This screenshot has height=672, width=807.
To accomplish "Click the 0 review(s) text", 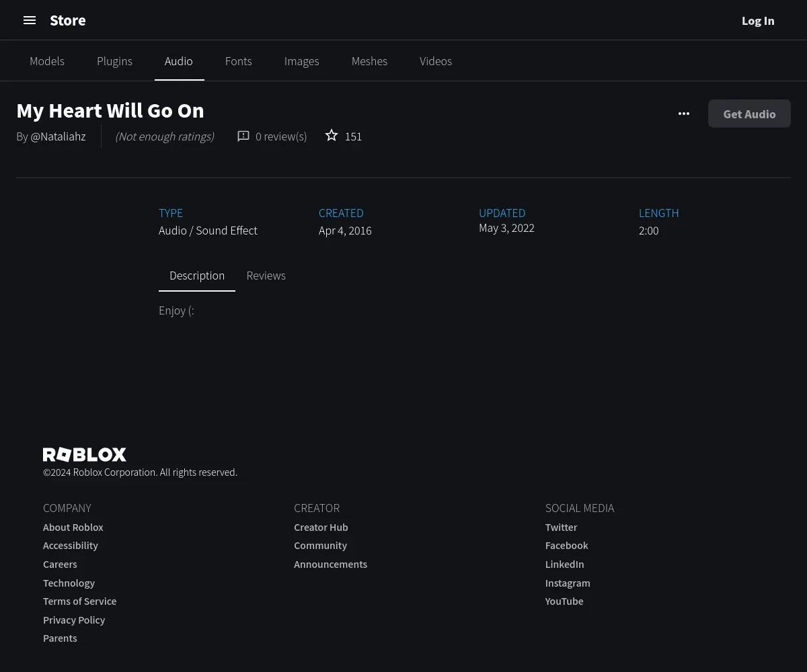I will tap(281, 136).
